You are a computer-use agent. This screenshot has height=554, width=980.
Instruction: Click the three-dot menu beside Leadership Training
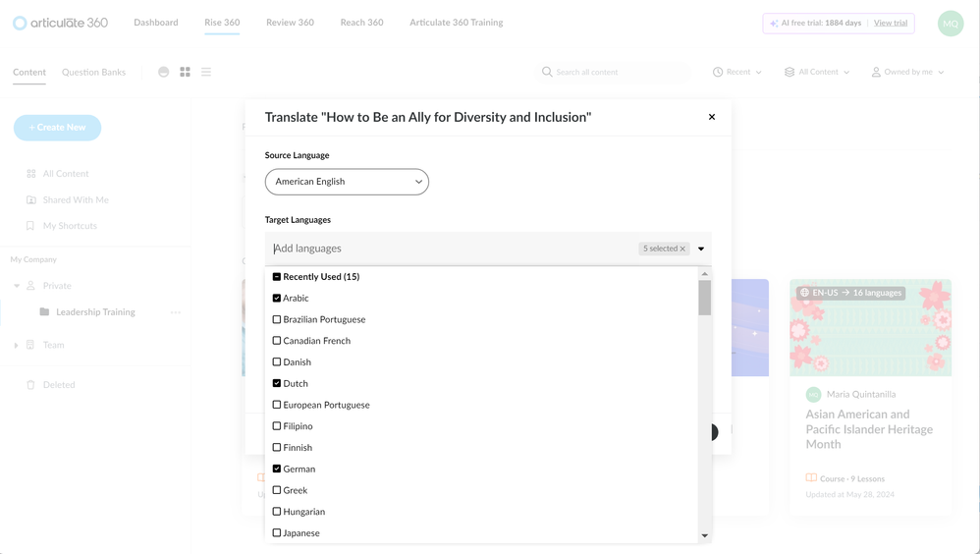(176, 312)
